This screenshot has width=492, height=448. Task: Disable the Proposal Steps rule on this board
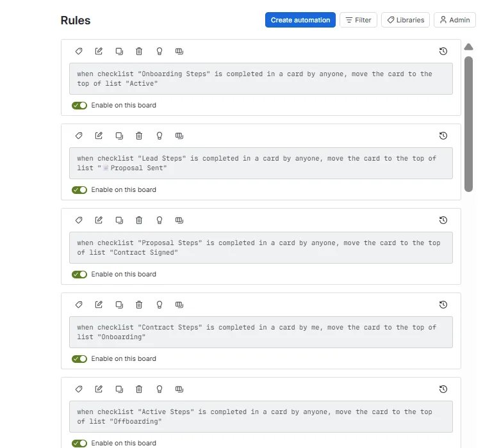(x=79, y=275)
